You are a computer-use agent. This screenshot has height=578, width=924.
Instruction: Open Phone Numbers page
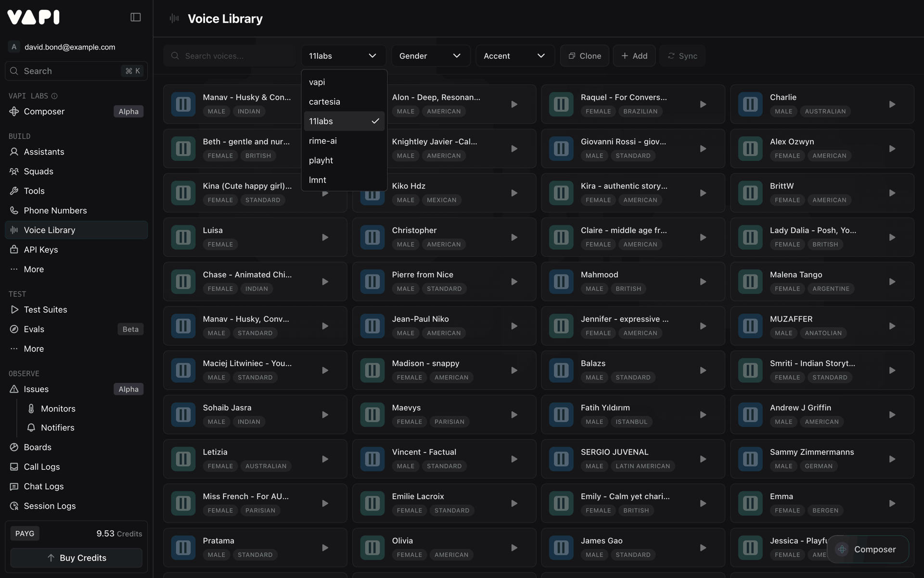[x=77, y=210]
